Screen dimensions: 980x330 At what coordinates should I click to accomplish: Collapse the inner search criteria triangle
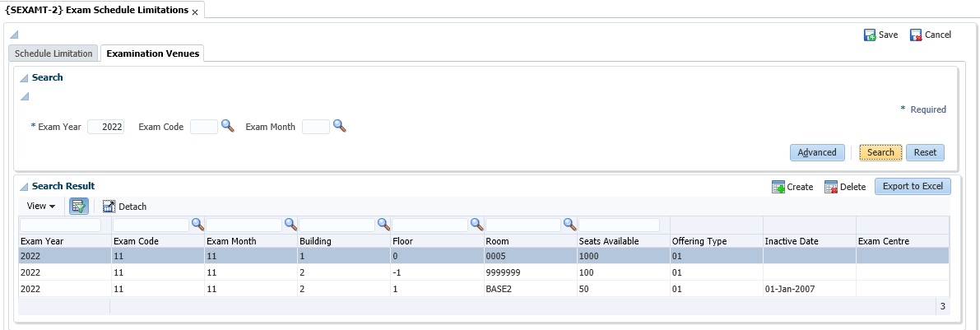coord(24,96)
